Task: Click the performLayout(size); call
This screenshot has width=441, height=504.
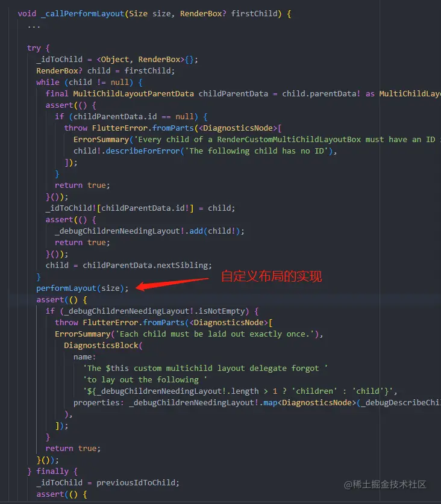Action: (83, 288)
